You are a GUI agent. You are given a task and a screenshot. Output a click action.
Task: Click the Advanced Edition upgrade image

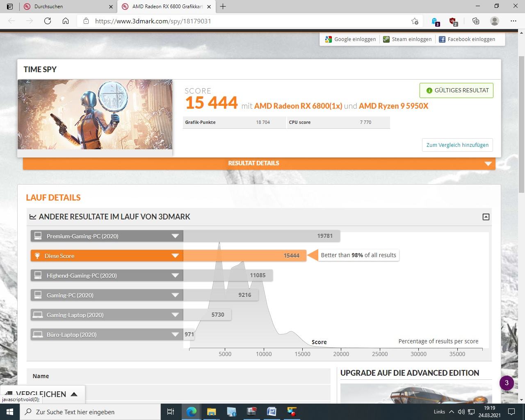tap(416, 393)
